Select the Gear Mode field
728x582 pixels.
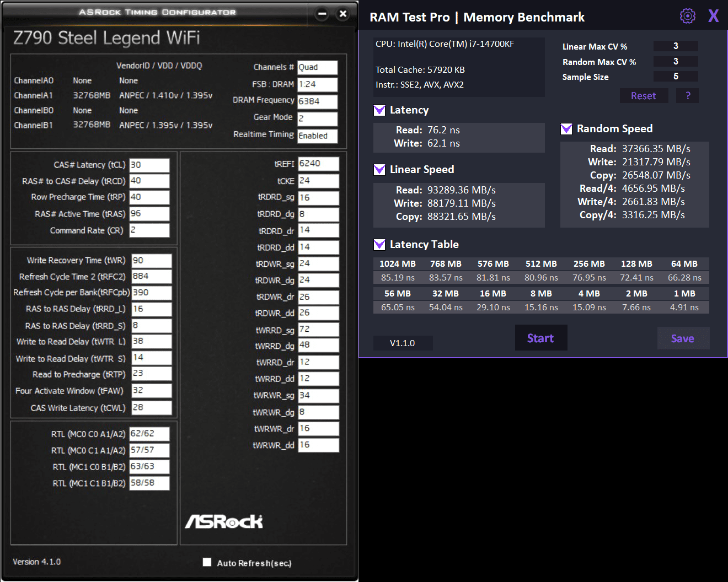(317, 119)
